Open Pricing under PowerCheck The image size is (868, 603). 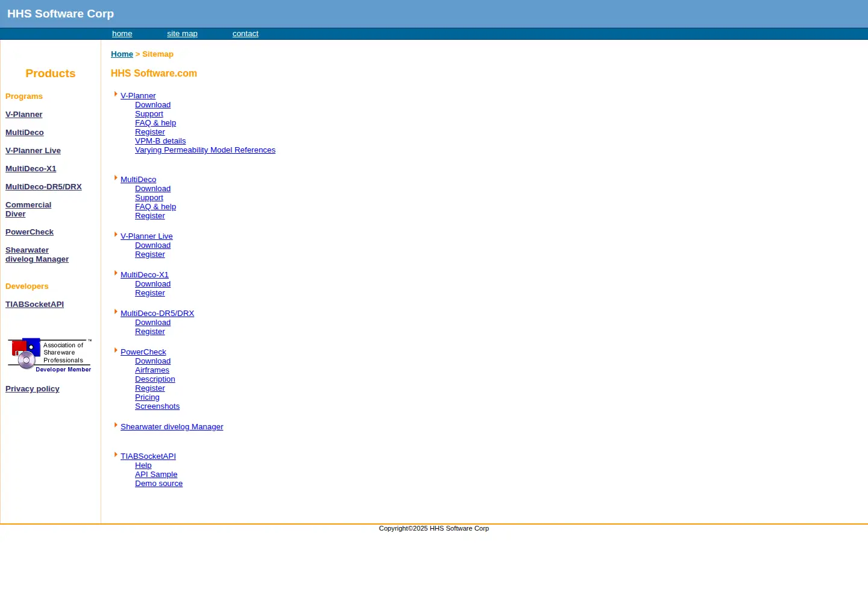[147, 397]
